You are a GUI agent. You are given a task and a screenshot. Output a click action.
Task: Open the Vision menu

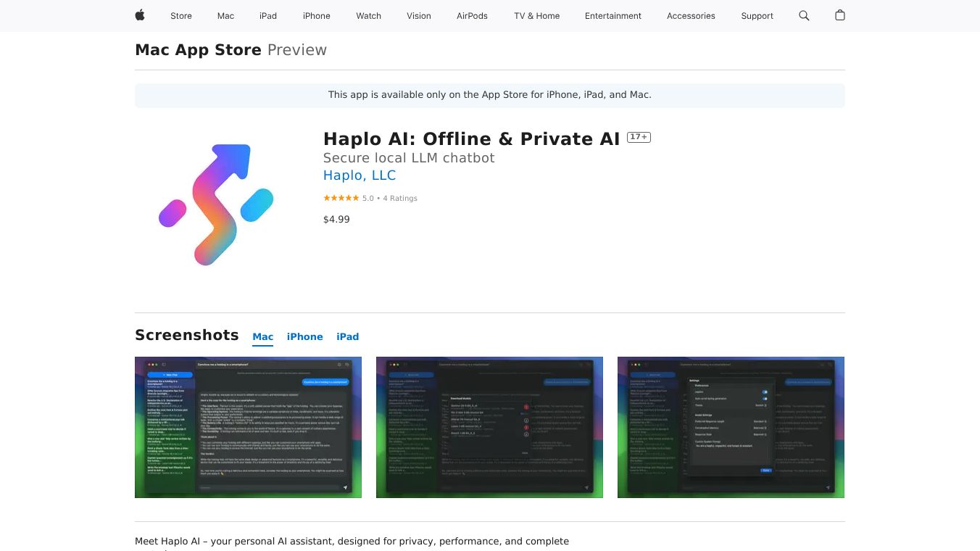tap(419, 16)
